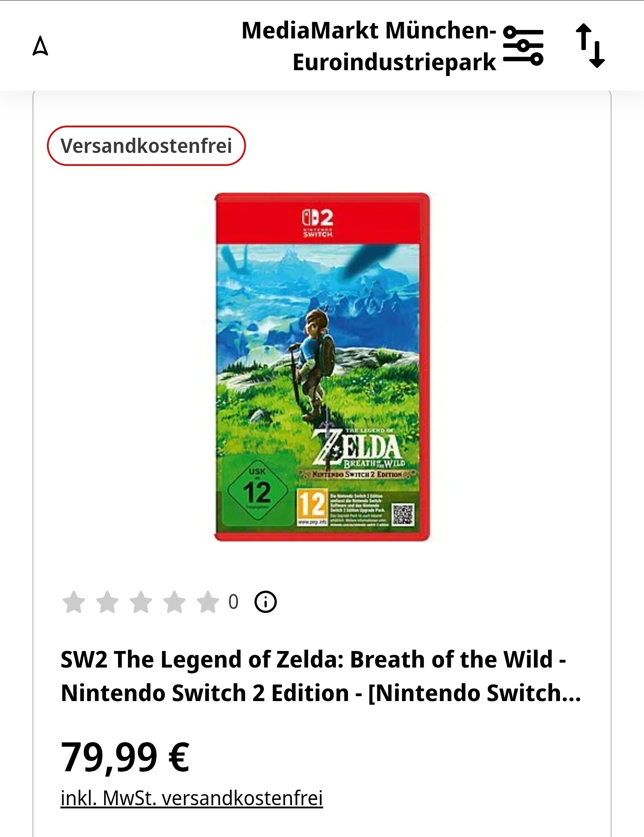The height and width of the screenshot is (837, 644).
Task: Click the Switch 2 logo on cover
Action: click(318, 223)
